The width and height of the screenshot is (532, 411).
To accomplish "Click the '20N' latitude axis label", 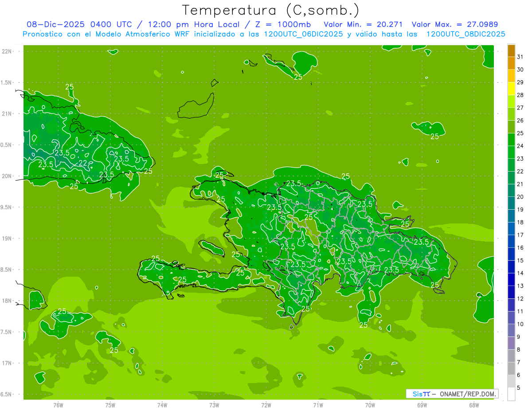I will (7, 176).
